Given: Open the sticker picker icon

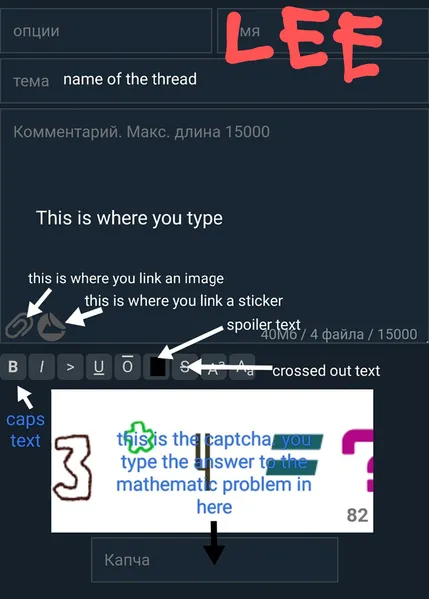Looking at the screenshot, I should tap(52, 326).
